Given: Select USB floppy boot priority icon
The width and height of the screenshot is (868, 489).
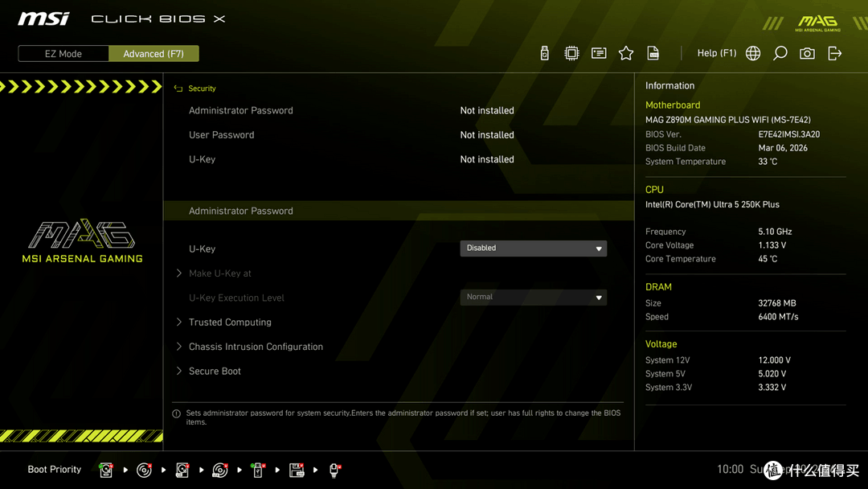Looking at the screenshot, I should point(296,470).
